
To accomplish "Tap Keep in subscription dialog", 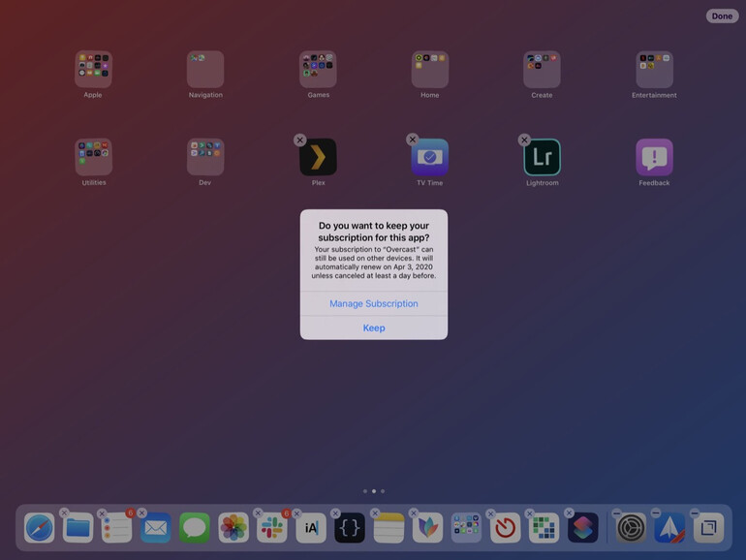I will [374, 327].
